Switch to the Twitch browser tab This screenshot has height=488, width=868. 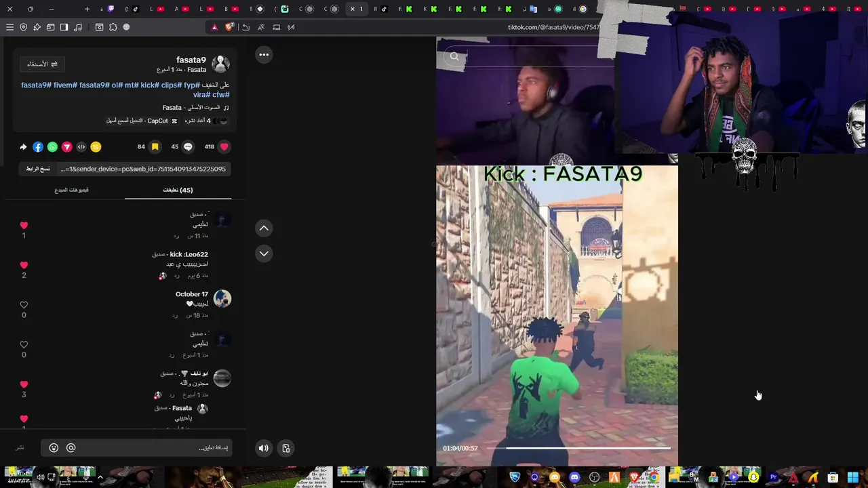111,9
